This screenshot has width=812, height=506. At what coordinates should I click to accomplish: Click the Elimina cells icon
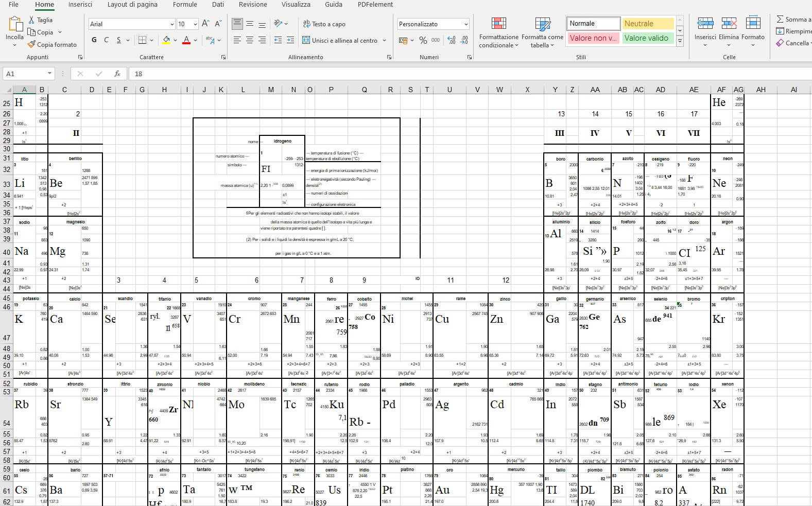click(x=729, y=24)
